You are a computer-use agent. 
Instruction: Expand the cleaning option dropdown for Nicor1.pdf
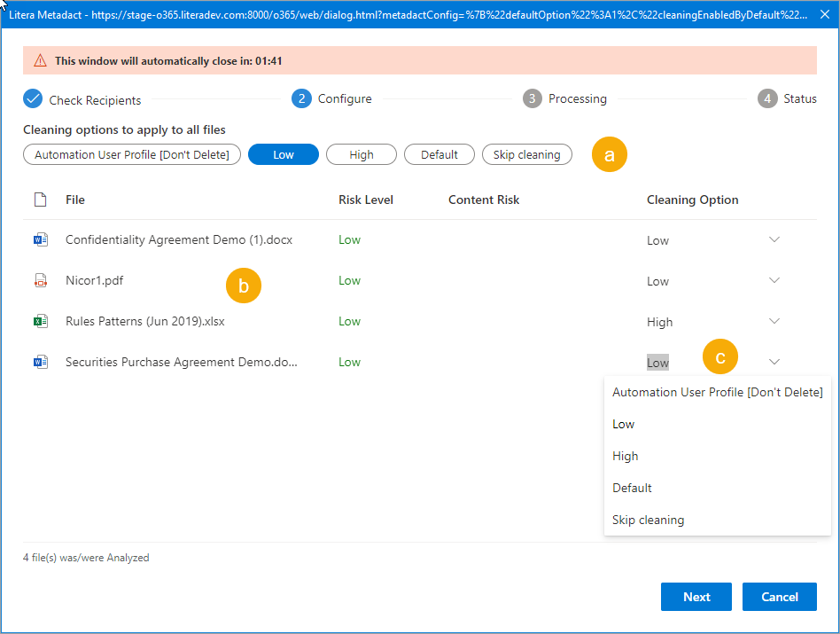point(774,281)
